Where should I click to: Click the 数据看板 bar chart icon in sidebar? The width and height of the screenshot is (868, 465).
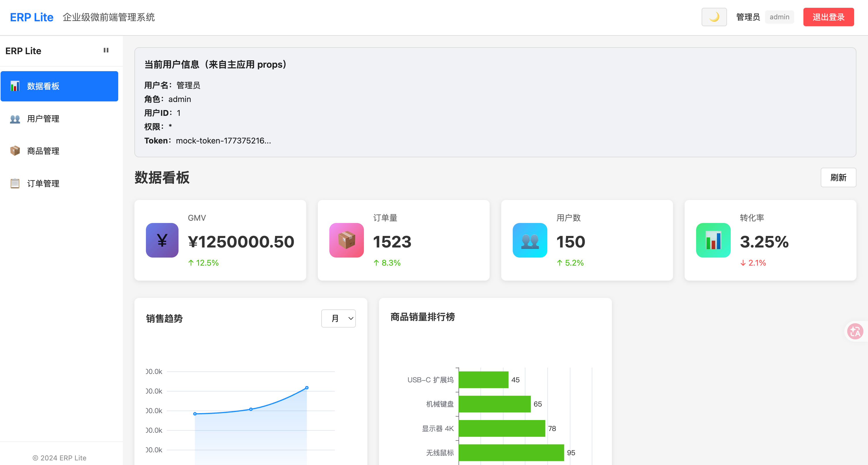point(15,86)
